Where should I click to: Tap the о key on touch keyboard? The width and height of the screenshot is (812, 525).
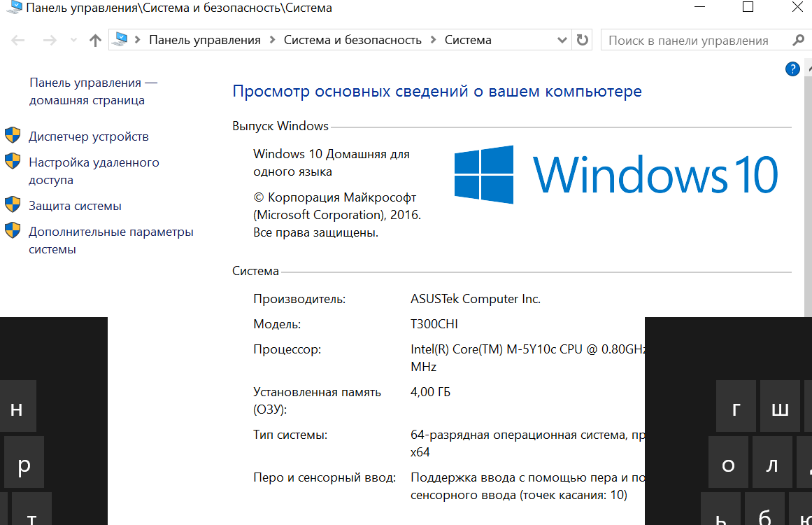[x=728, y=463]
